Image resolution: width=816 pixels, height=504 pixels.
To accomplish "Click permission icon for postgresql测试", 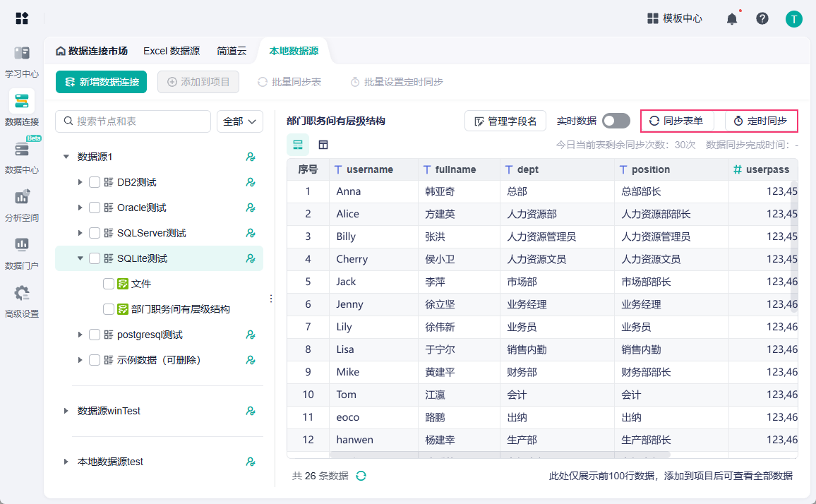I will [x=251, y=335].
